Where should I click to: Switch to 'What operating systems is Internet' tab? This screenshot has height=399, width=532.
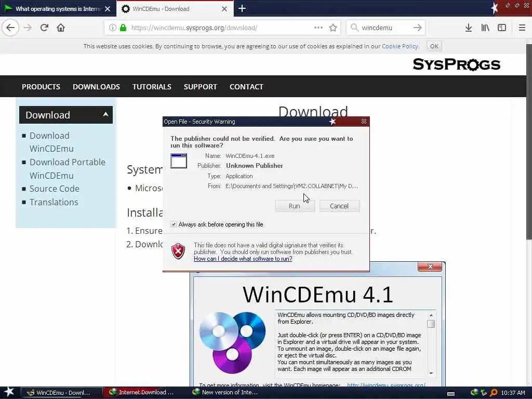click(58, 9)
